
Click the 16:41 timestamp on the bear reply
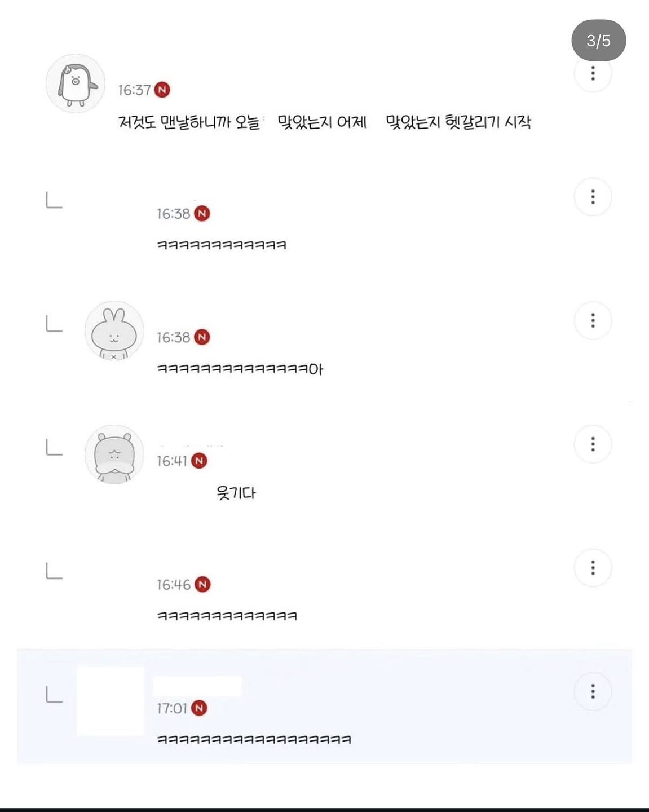coord(171,461)
